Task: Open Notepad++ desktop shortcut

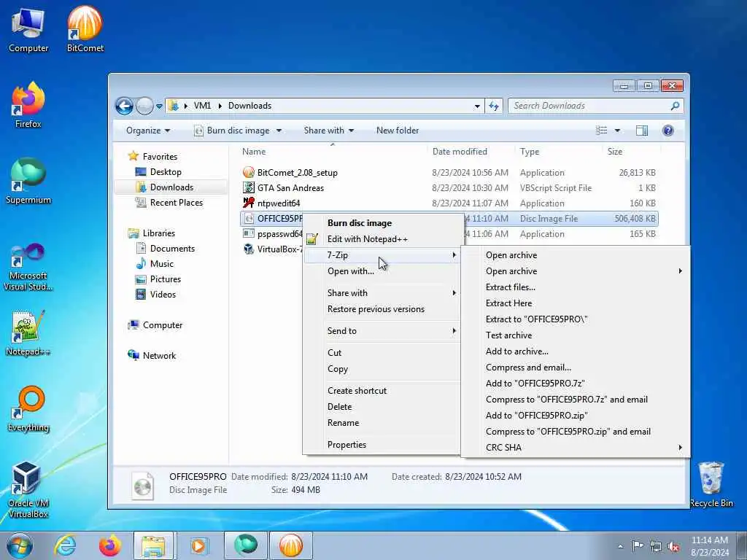Action: click(28, 333)
